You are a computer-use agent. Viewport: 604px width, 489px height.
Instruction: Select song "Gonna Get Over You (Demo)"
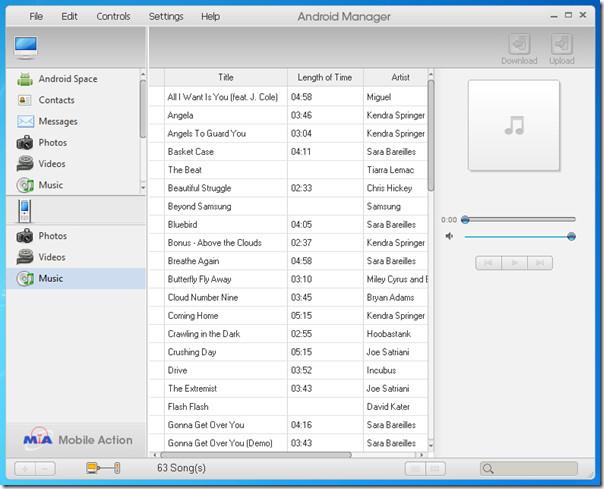point(220,443)
